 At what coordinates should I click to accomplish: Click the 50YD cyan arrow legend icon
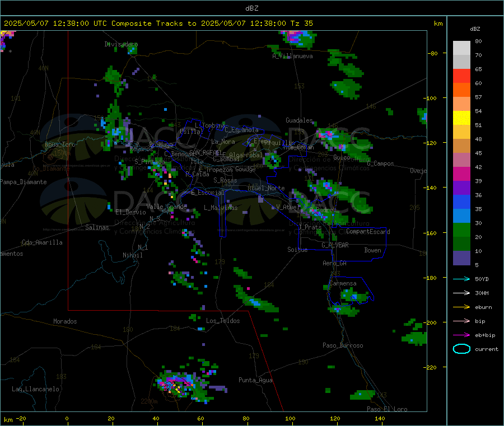click(x=461, y=279)
